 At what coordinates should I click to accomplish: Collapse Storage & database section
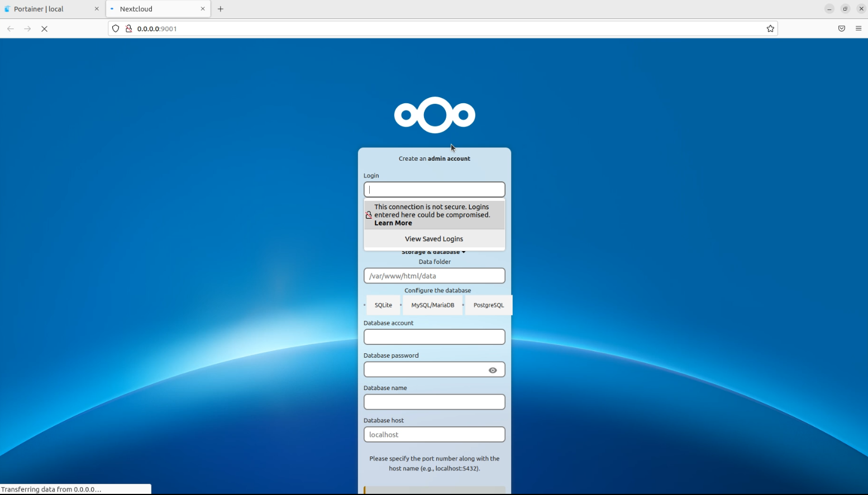tap(433, 252)
